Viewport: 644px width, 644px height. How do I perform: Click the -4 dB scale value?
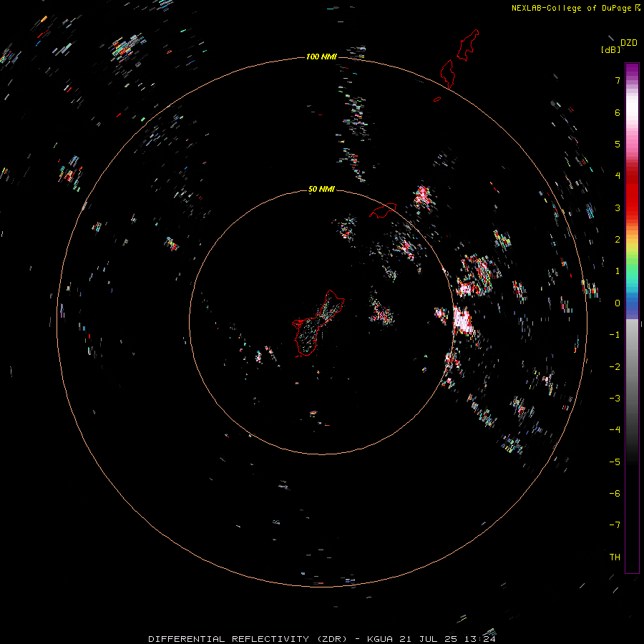coord(615,430)
